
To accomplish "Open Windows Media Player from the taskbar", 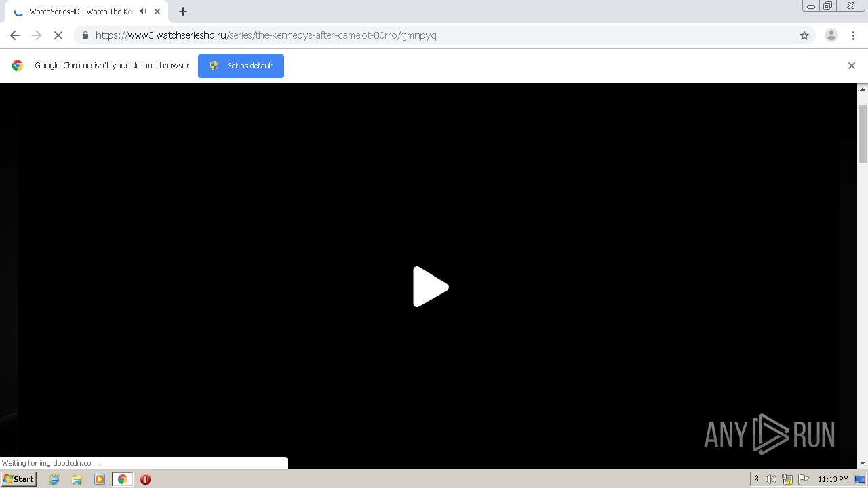I will [100, 479].
